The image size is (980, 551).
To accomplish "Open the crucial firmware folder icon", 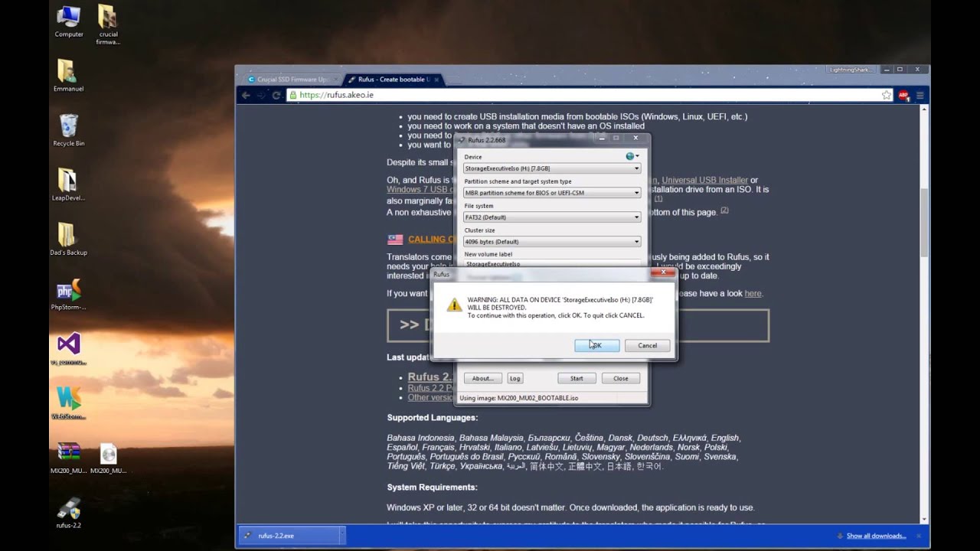I will point(108,24).
